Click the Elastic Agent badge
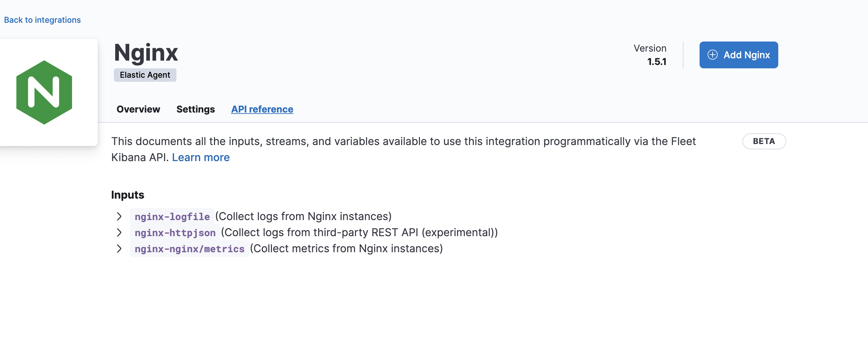868x343 pixels. (145, 75)
